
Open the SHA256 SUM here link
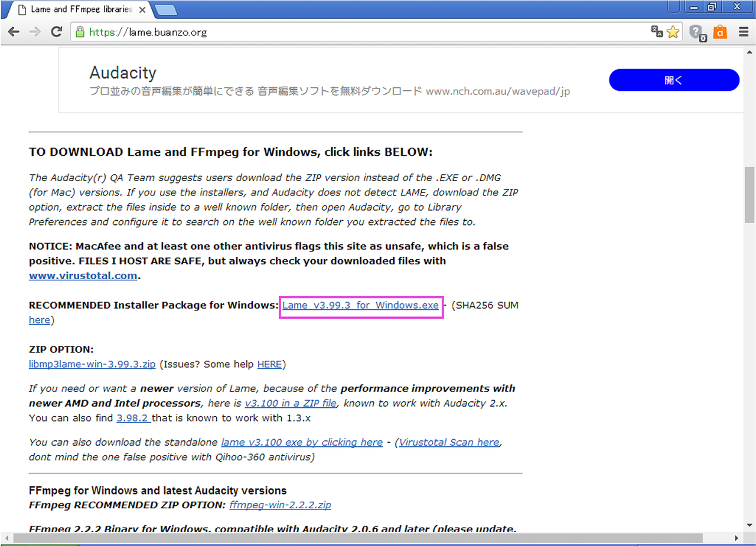coord(40,320)
